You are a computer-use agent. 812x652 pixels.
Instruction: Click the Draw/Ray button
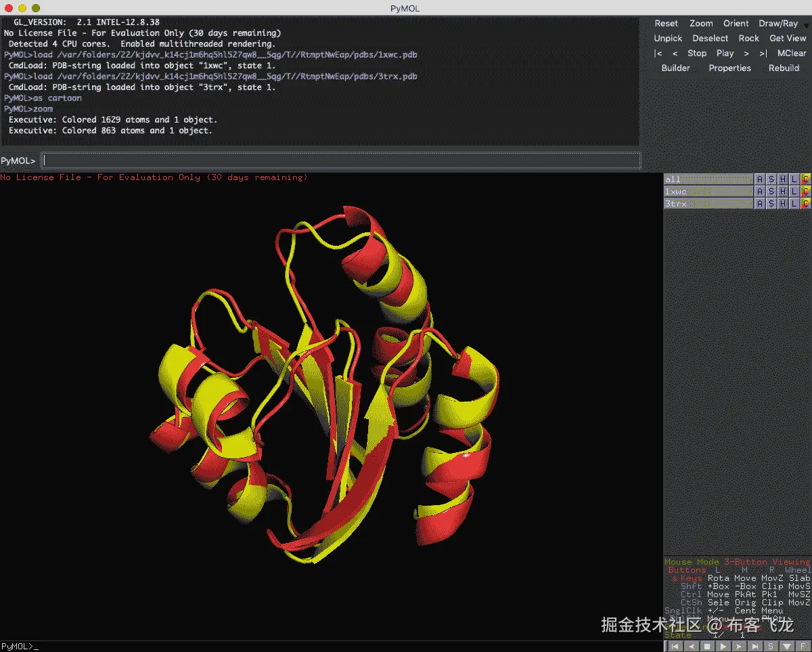point(778,23)
